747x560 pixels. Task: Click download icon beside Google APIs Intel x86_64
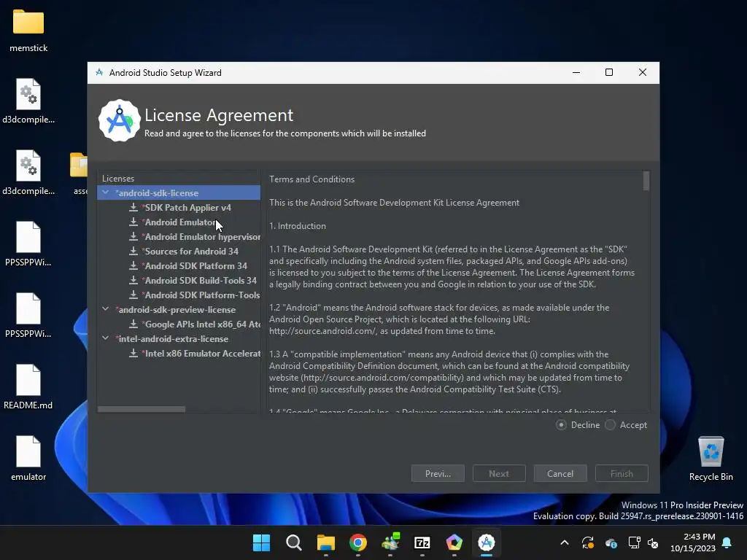[133, 324]
